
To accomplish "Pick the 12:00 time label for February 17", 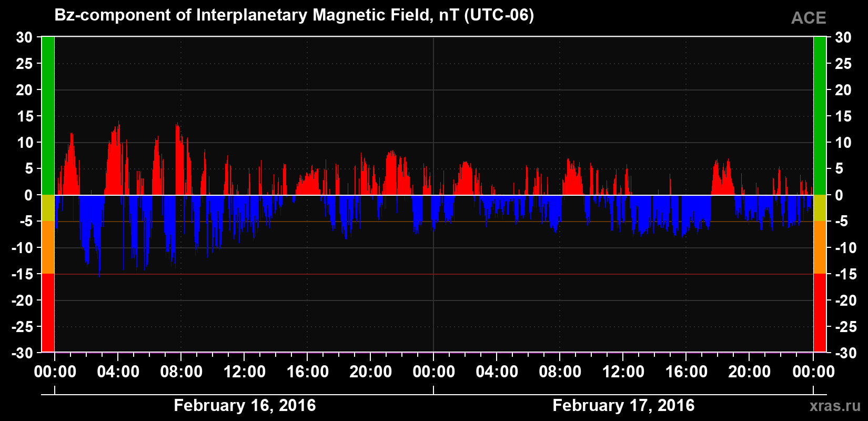I will tap(623, 372).
